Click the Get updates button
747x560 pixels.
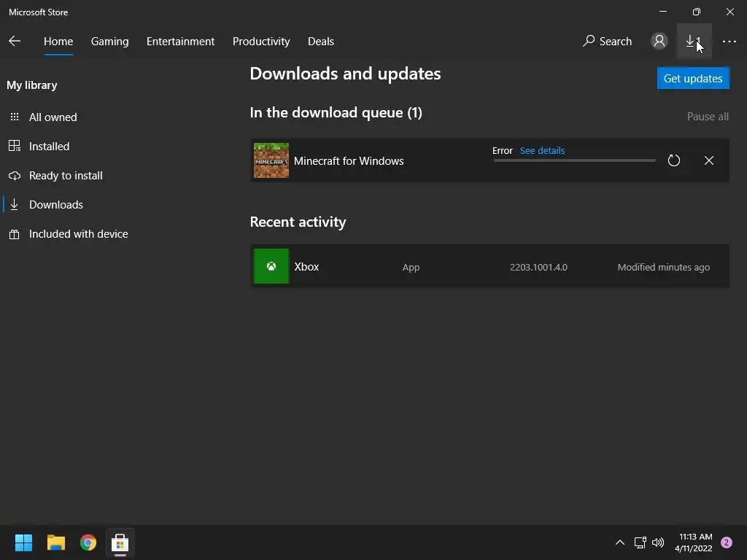pyautogui.click(x=693, y=78)
